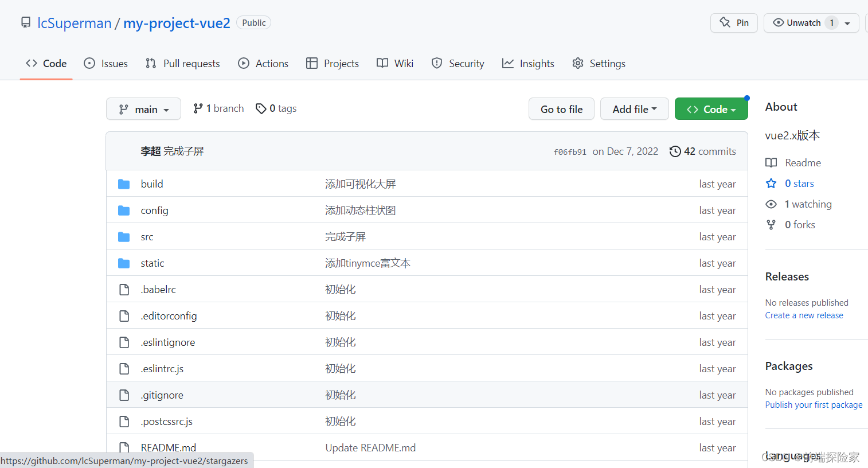Screen dimensions: 868x468
Task: Open the README.md file
Action: click(169, 448)
